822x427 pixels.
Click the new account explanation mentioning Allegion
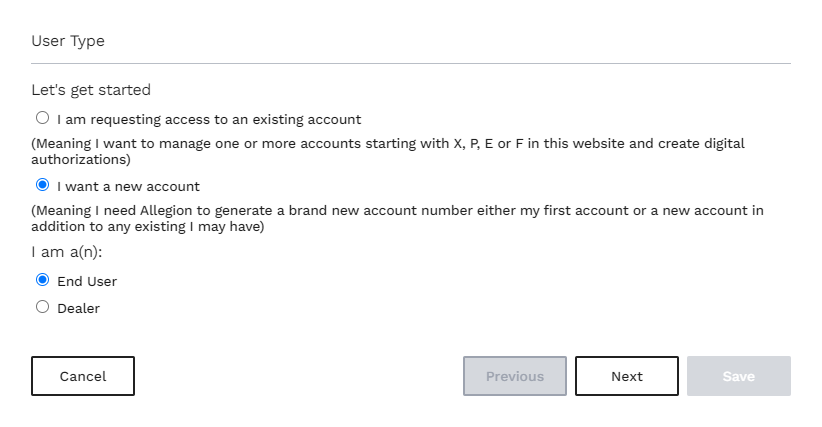pyautogui.click(x=397, y=218)
